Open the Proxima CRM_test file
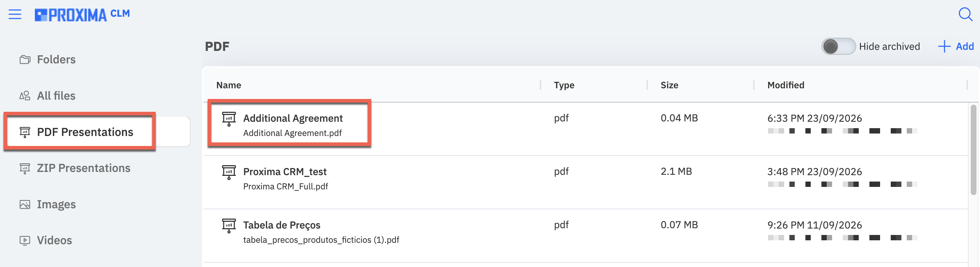 click(284, 172)
